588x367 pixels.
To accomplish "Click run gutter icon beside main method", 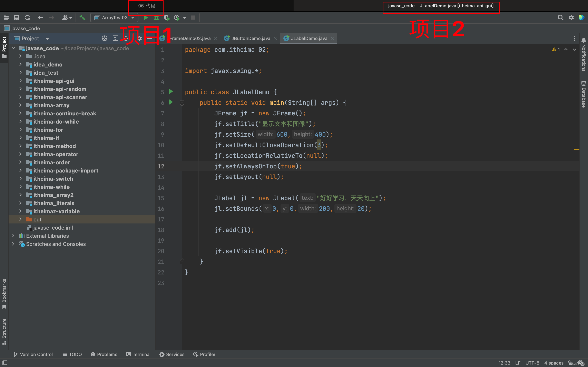I will [171, 102].
